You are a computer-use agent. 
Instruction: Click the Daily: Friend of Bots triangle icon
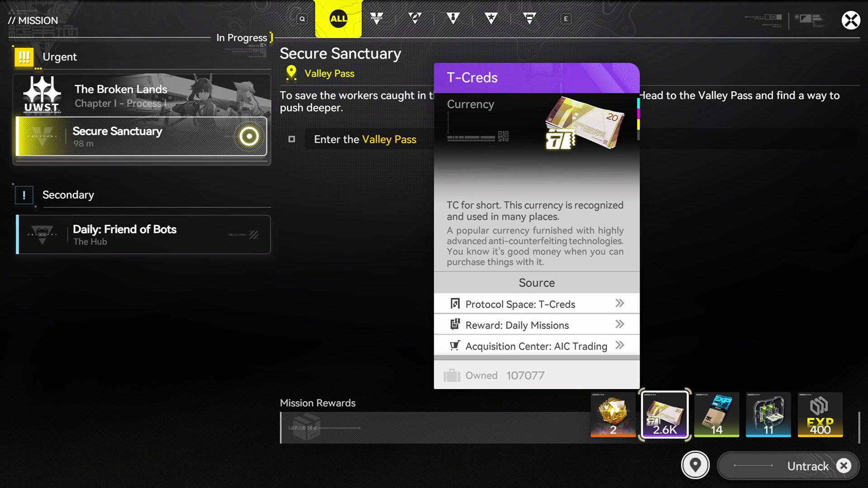[x=42, y=235]
